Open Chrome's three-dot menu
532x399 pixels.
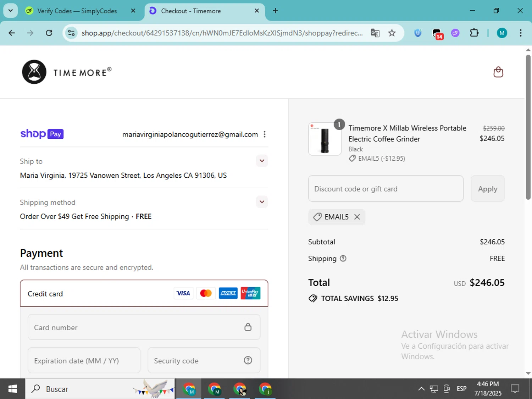coord(521,33)
